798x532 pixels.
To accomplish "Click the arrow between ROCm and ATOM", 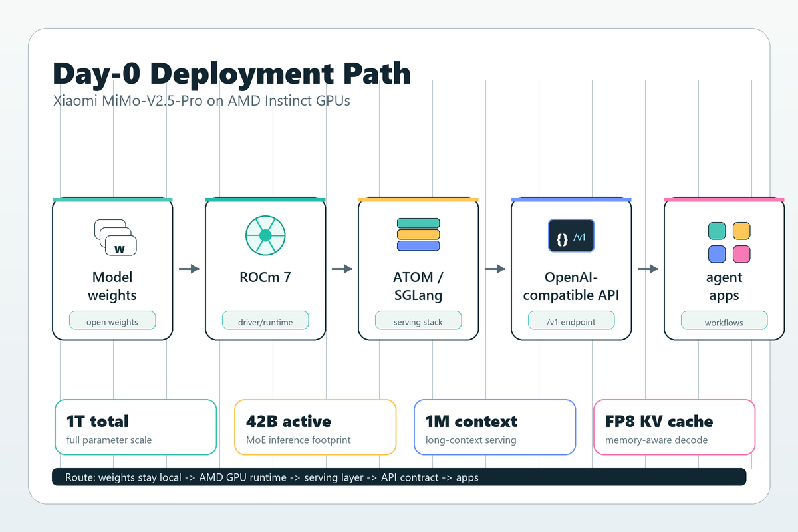I will coord(342,269).
